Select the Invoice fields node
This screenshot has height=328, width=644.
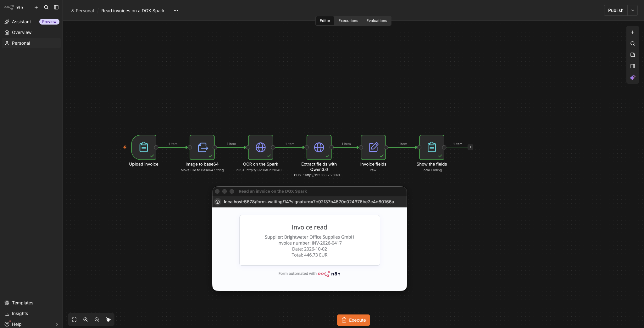tap(373, 147)
